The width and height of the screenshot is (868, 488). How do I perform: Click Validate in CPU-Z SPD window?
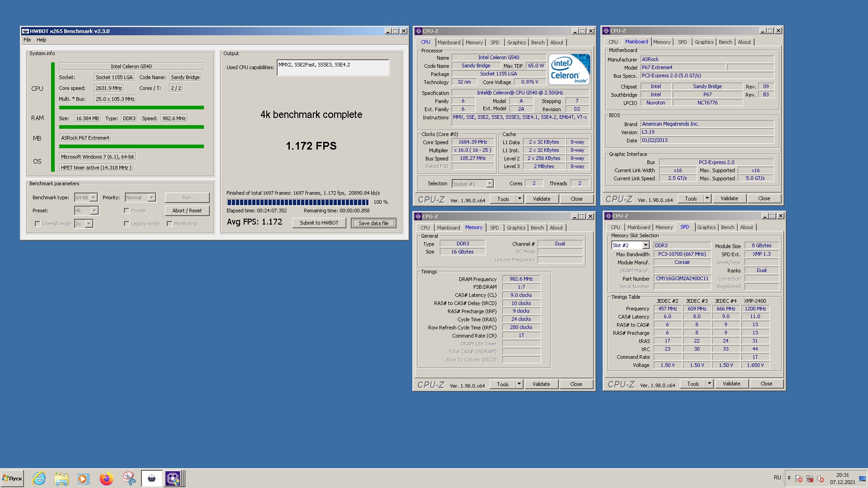tap(731, 384)
